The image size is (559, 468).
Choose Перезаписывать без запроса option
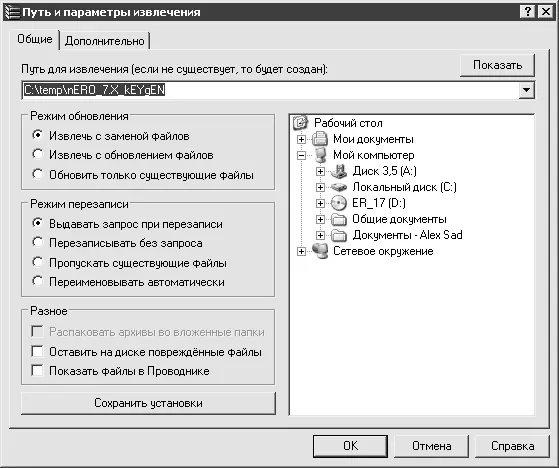[37, 242]
